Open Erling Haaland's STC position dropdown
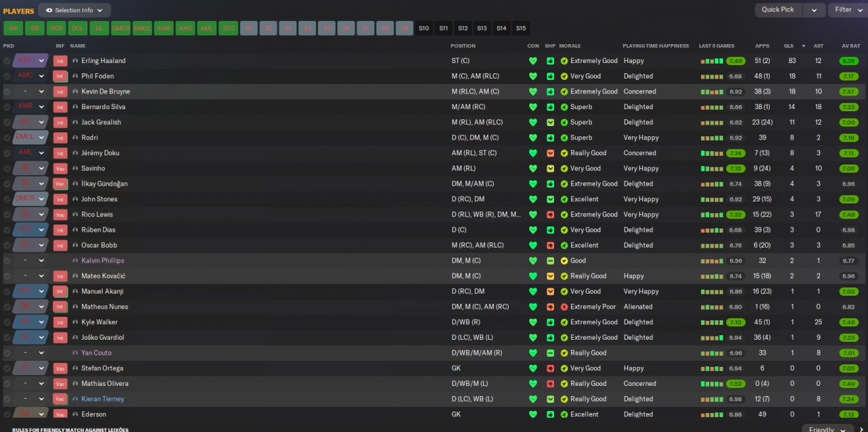 click(41, 61)
